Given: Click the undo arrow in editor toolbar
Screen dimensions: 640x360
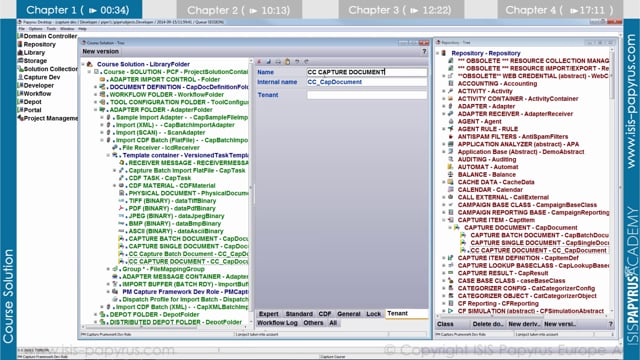Looking at the screenshot, I should 297,62.
